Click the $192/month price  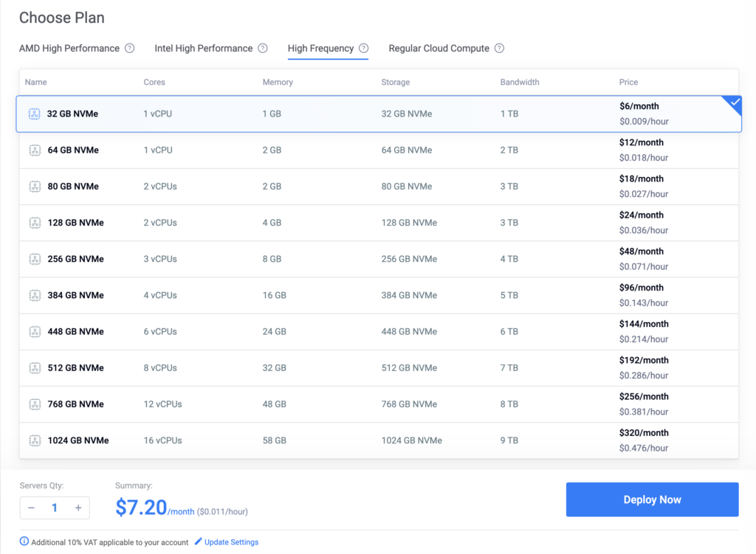(x=644, y=360)
